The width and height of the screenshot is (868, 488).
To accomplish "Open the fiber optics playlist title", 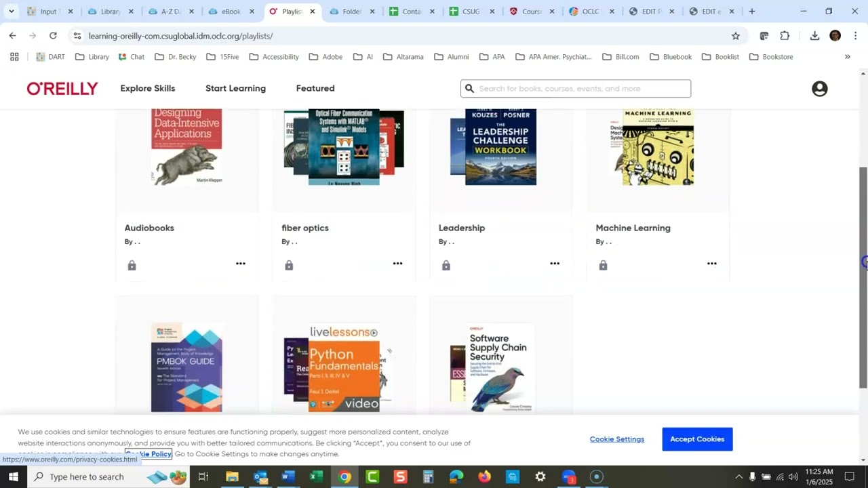I will click(x=305, y=228).
